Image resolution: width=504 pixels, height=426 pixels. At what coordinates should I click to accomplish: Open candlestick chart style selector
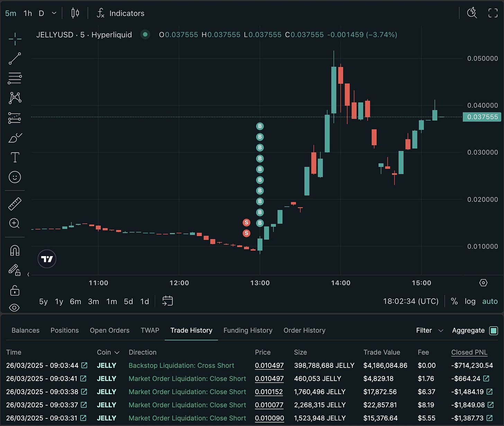(75, 13)
